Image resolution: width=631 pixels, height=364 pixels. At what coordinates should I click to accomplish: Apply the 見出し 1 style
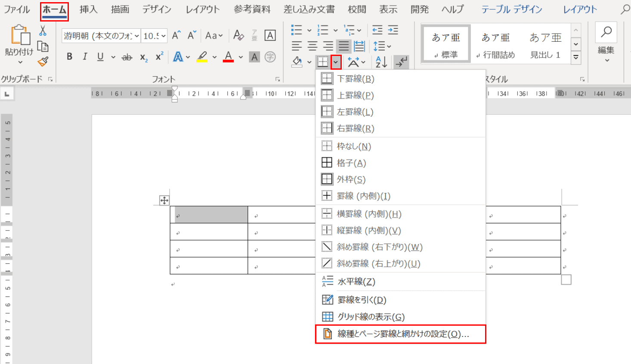click(x=545, y=44)
